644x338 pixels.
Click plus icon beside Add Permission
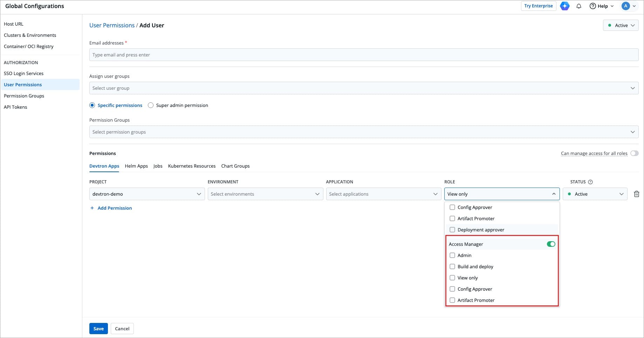(x=92, y=208)
